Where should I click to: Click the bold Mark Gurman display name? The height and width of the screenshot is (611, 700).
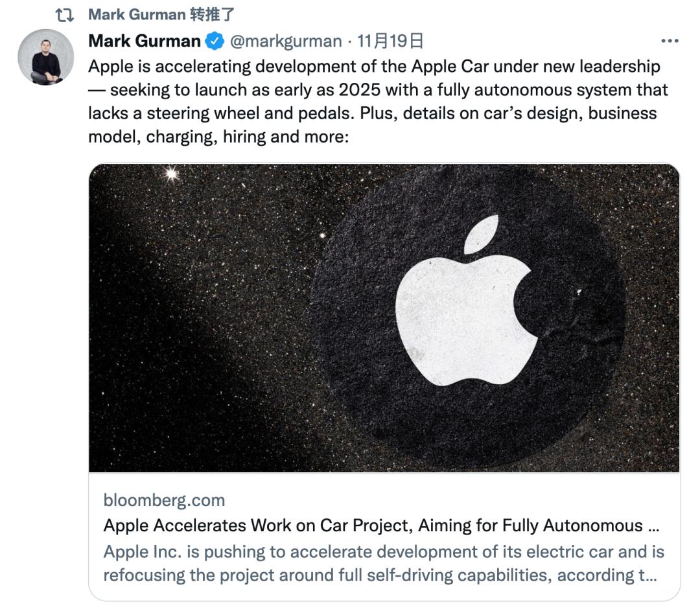145,41
